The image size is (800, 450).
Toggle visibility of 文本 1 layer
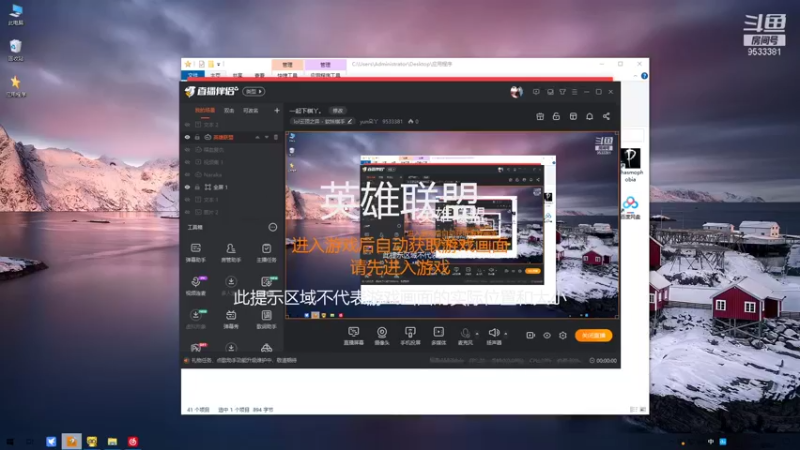(187, 199)
